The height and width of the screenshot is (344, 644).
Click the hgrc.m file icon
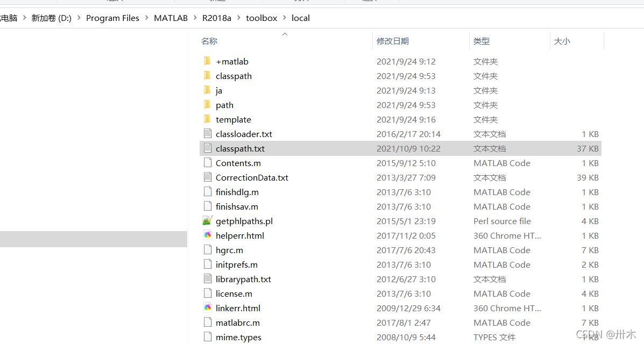(x=208, y=249)
